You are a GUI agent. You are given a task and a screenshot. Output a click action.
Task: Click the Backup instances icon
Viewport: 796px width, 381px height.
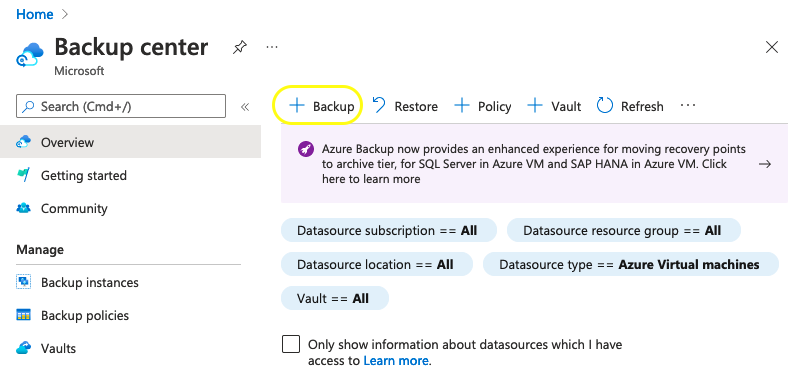pos(23,282)
